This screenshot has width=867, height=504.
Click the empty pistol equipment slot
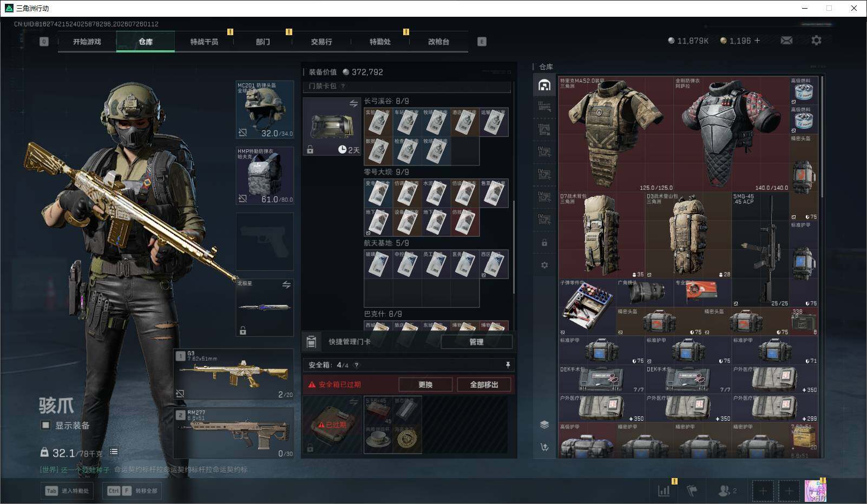(x=265, y=241)
